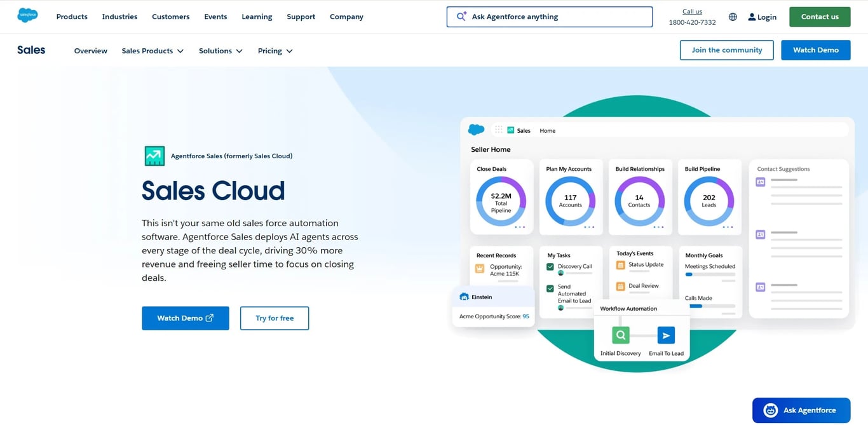
Task: Click the Ask Agentforce anything search field
Action: tap(550, 17)
